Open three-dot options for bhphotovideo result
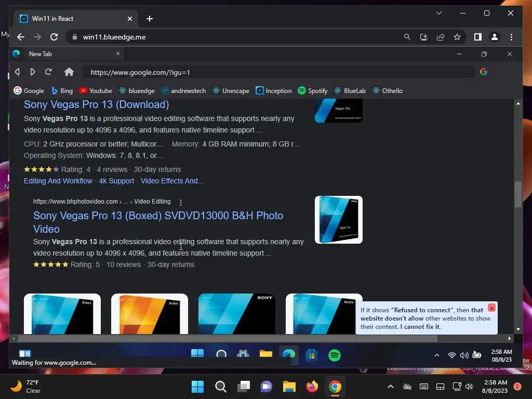Image resolution: width=532 pixels, height=399 pixels. [180, 202]
